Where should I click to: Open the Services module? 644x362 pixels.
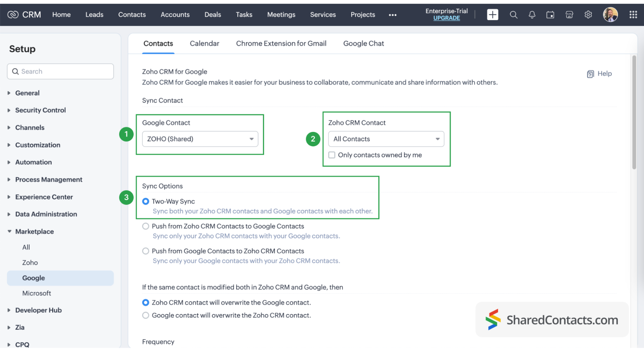click(x=323, y=14)
